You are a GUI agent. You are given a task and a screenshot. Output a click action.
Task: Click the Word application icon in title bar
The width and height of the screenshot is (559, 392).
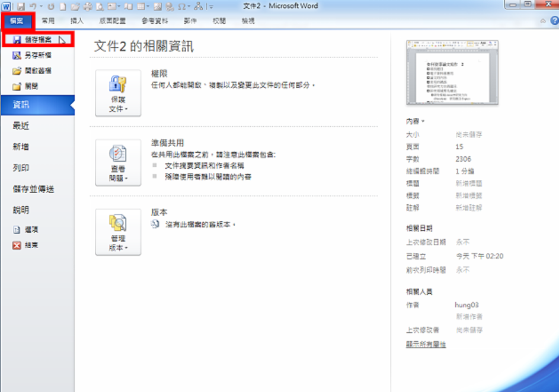pyautogui.click(x=6, y=6)
